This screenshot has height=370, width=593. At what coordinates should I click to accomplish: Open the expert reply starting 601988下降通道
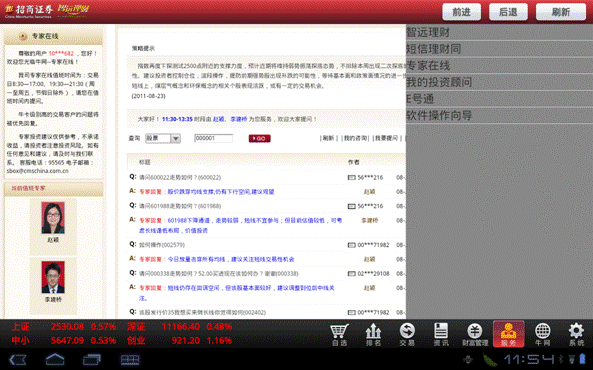[x=241, y=225]
